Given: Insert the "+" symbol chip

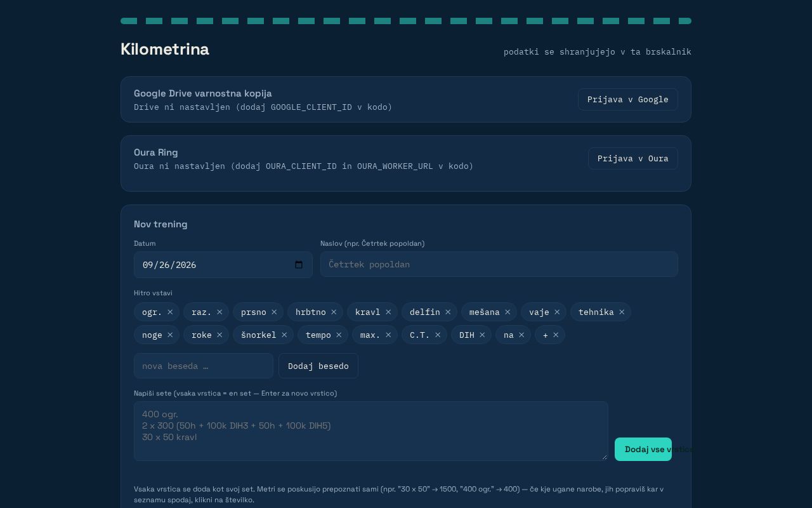Looking at the screenshot, I should 546,335.
